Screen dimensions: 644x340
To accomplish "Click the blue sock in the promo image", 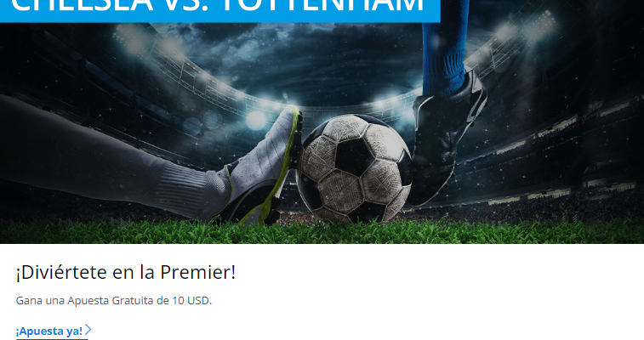I will tap(446, 45).
